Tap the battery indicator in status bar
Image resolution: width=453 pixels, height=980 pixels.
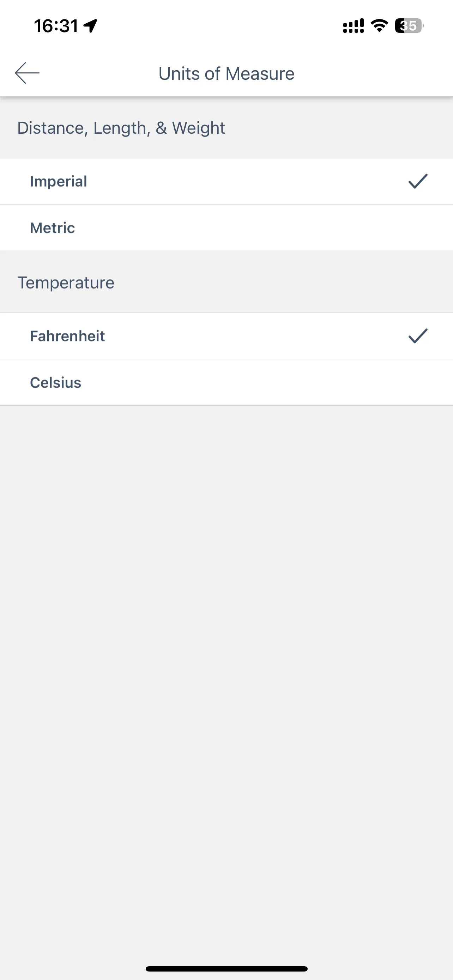pos(409,25)
